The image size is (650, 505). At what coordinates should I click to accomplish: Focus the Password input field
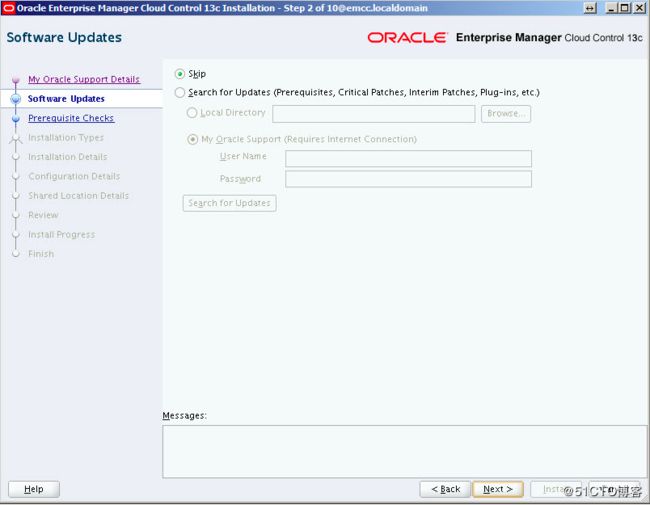[408, 179]
